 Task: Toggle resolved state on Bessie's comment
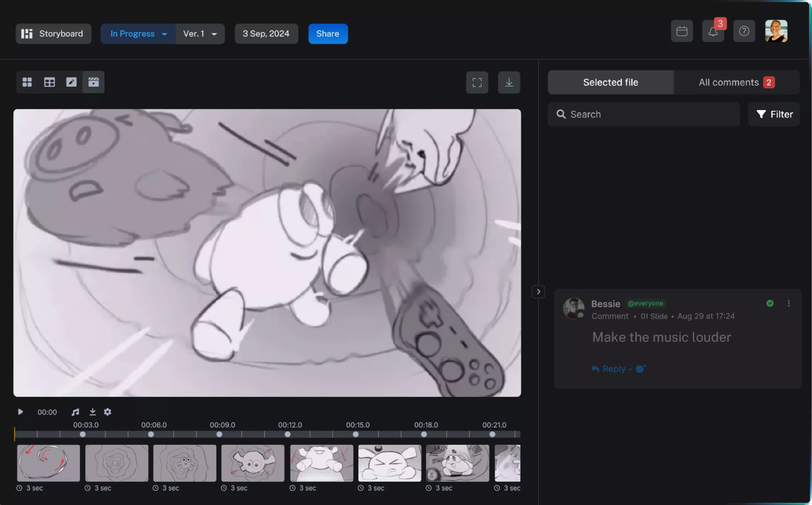tap(770, 303)
